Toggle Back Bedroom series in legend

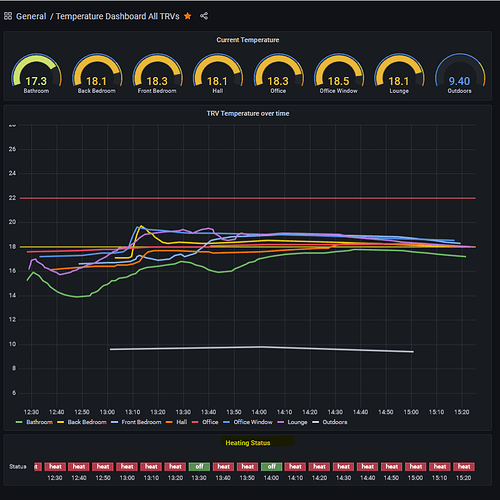(x=87, y=422)
